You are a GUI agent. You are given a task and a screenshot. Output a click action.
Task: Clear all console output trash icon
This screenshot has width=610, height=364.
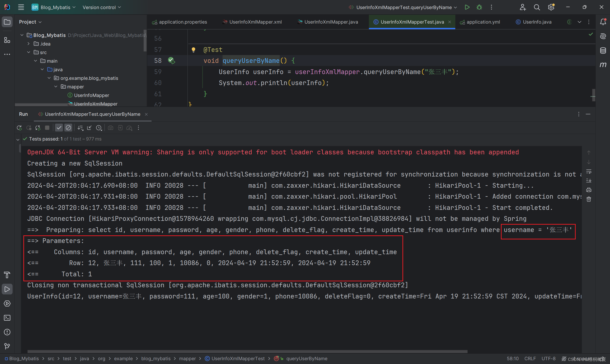click(589, 199)
